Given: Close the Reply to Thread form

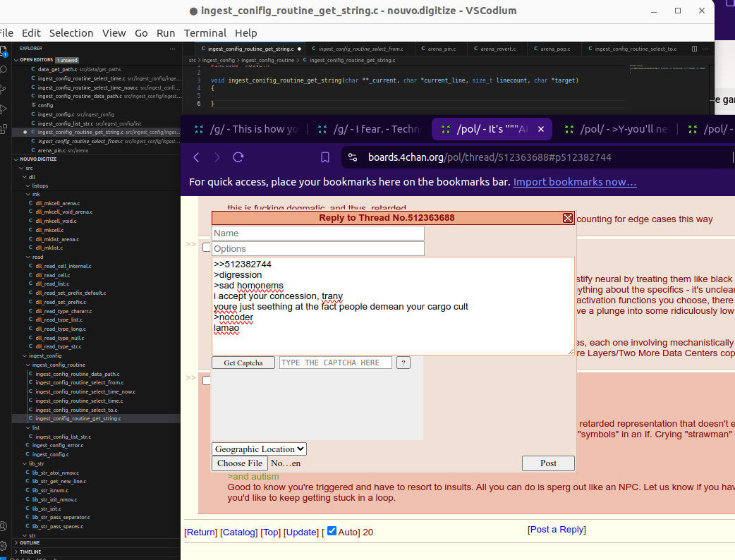Looking at the screenshot, I should click(568, 218).
